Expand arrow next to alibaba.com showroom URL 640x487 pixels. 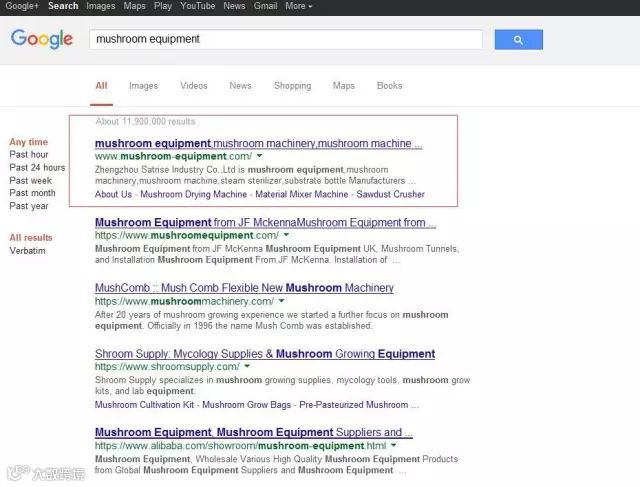pyautogui.click(x=393, y=445)
